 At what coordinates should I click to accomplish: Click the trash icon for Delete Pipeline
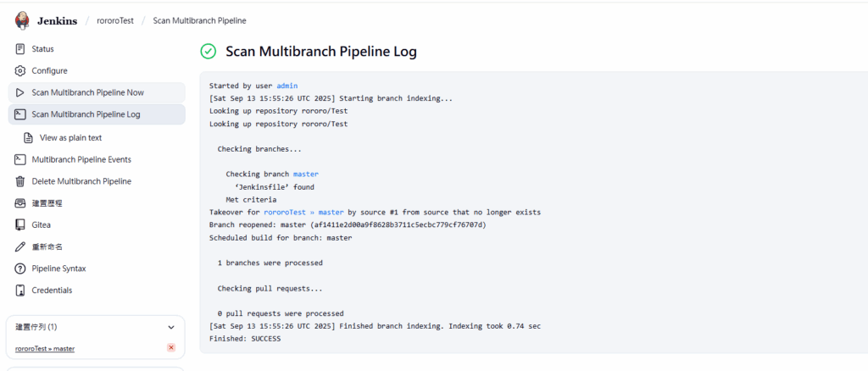point(20,181)
